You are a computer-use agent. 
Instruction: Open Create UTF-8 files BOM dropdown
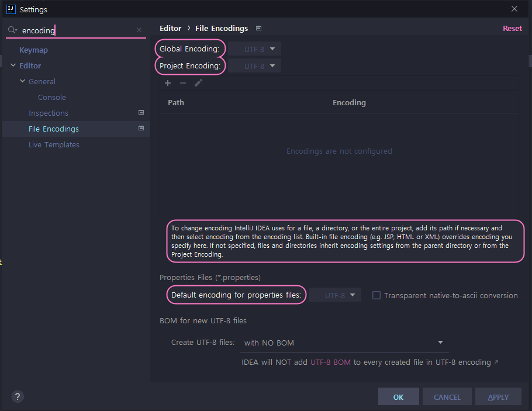tap(344, 343)
